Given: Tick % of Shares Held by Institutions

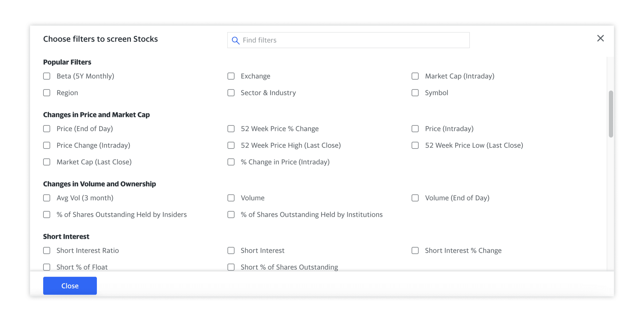Looking at the screenshot, I should [x=231, y=215].
